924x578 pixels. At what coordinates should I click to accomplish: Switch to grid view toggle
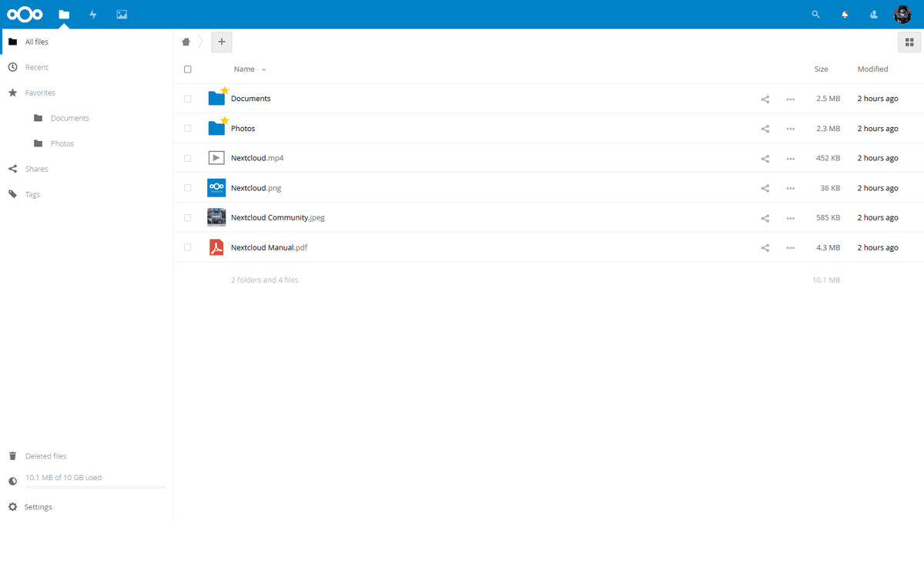pos(909,42)
